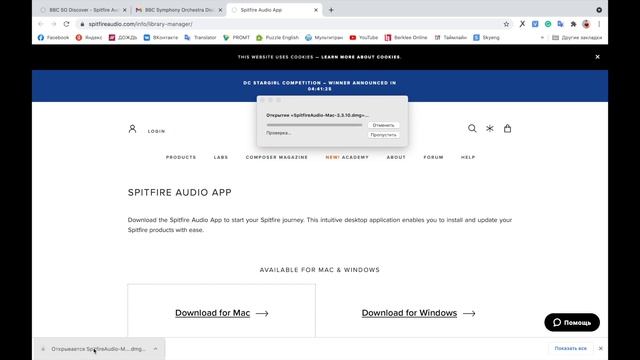Click Показать все downloads link
This screenshot has width=640, height=360.
coord(570,349)
